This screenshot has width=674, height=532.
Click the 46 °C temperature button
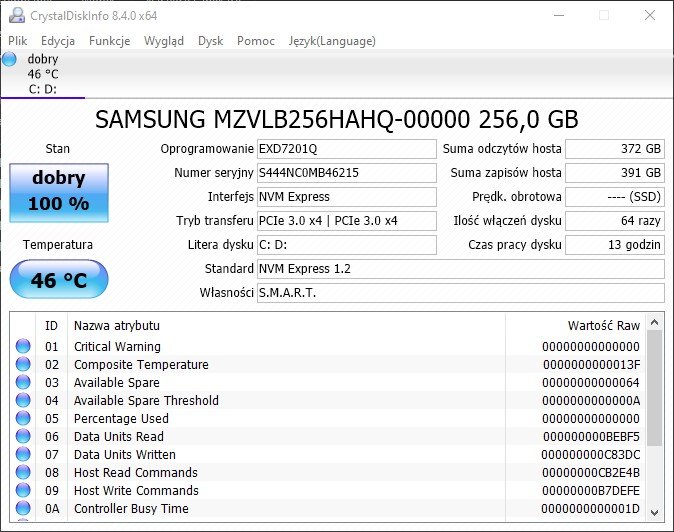(59, 279)
